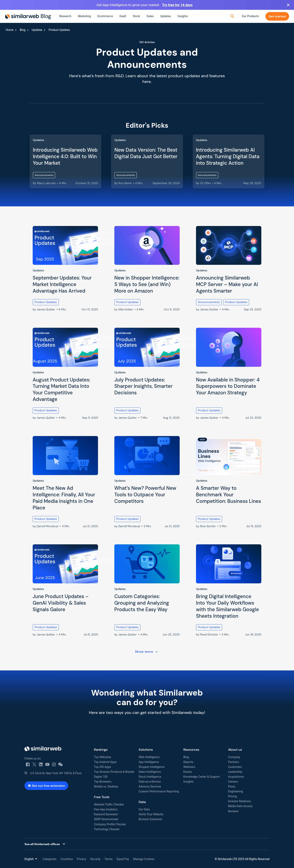Click the Announcements tag on the MCP Server article

[x=209, y=302]
